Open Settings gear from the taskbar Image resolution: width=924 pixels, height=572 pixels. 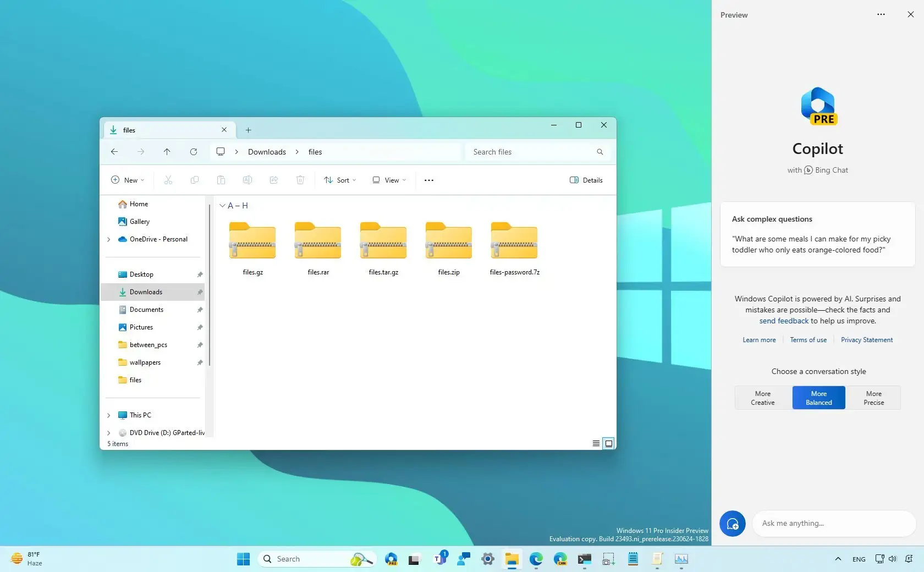click(488, 559)
